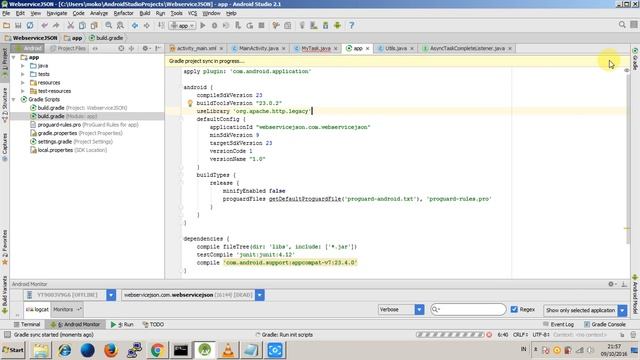Image resolution: width=640 pixels, height=360 pixels.
Task: Switch to the Monitors tab
Action: click(x=67, y=309)
